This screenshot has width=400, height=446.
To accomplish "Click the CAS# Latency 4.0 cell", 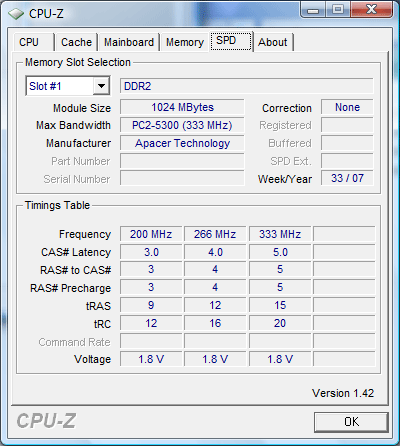I will tap(215, 252).
